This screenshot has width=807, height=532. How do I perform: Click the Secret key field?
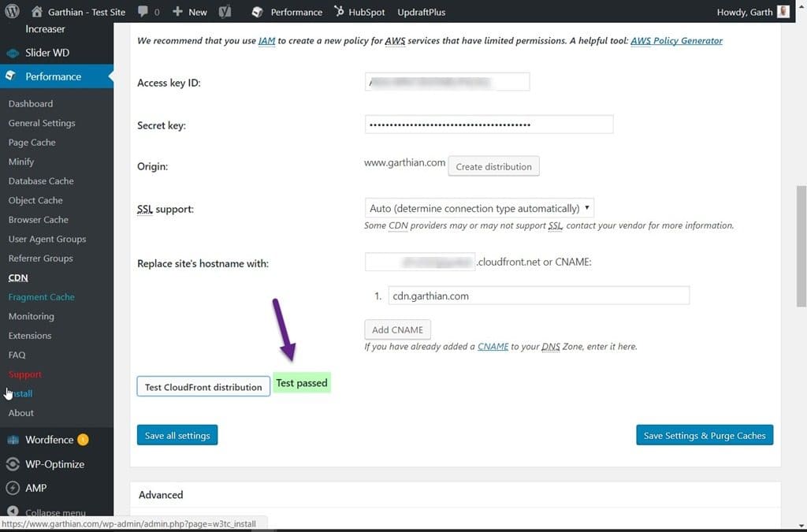489,125
